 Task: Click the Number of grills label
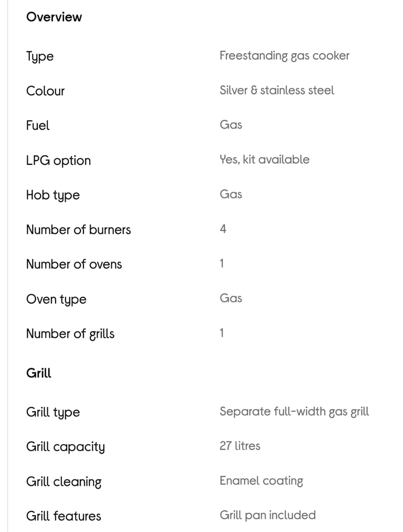point(70,334)
